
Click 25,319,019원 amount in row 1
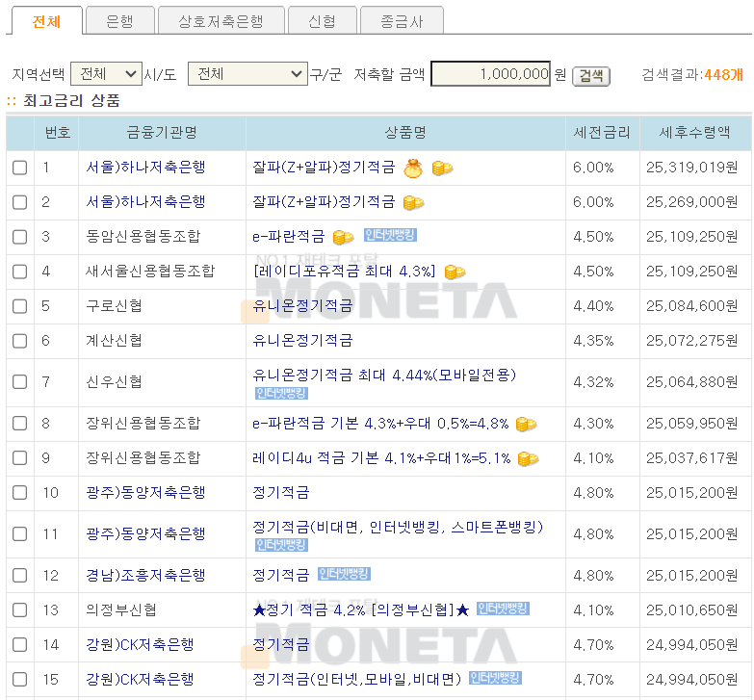692,168
